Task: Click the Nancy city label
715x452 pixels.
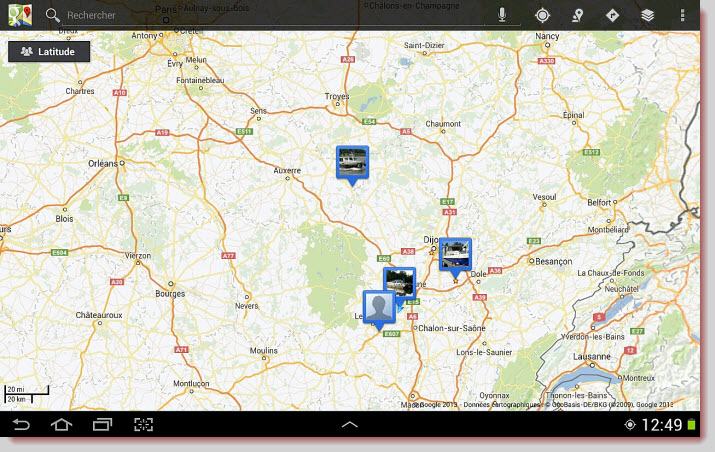Action: (547, 36)
